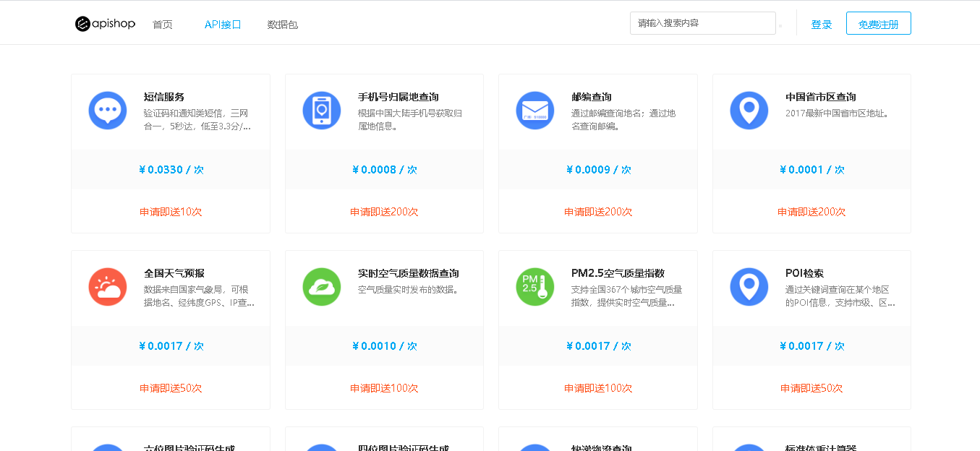This screenshot has width=980, height=451.
Task: Open the 短信服务 title link
Action: [164, 97]
